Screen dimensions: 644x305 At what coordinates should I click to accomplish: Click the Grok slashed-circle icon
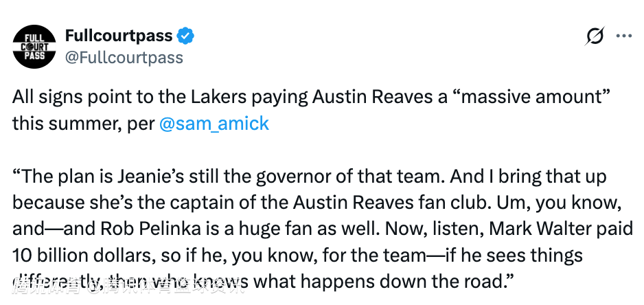[x=595, y=36]
